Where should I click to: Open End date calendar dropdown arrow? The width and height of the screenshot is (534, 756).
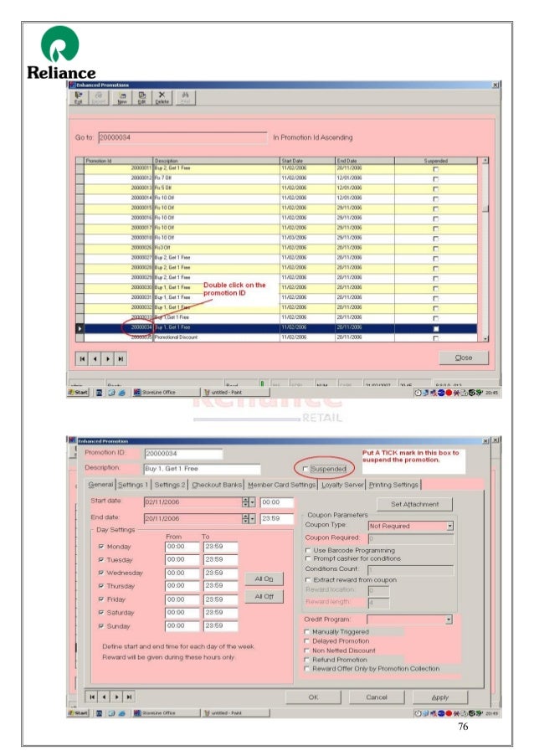[x=252, y=519]
